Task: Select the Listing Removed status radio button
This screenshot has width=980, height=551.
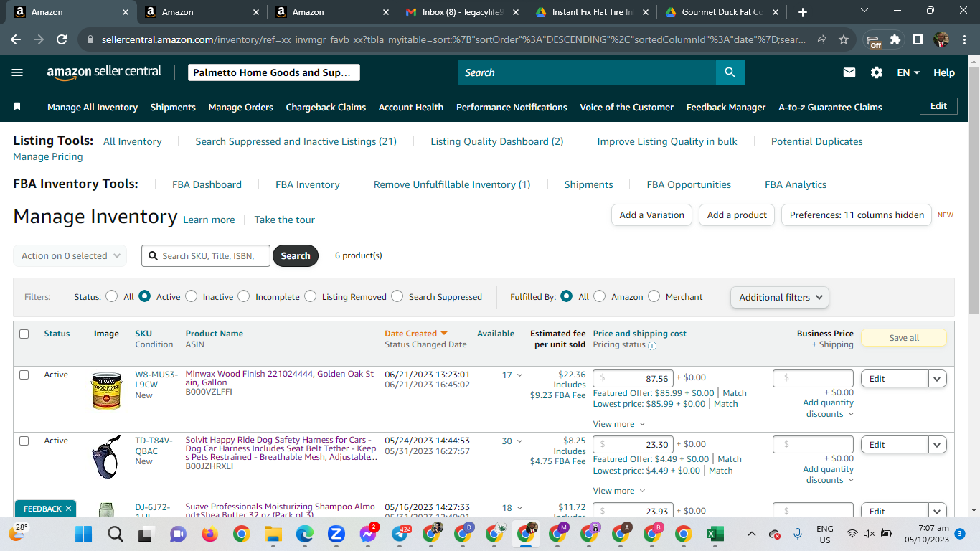Action: 310,296
